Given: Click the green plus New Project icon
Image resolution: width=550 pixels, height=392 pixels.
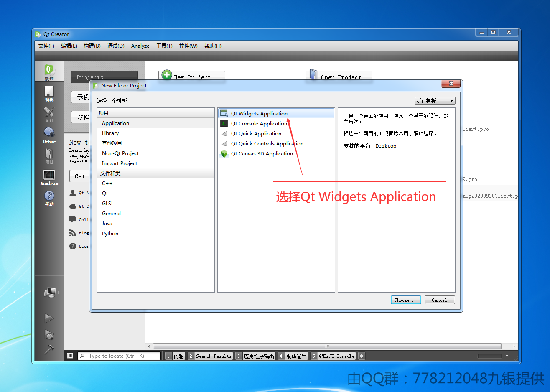Looking at the screenshot, I should [167, 75].
